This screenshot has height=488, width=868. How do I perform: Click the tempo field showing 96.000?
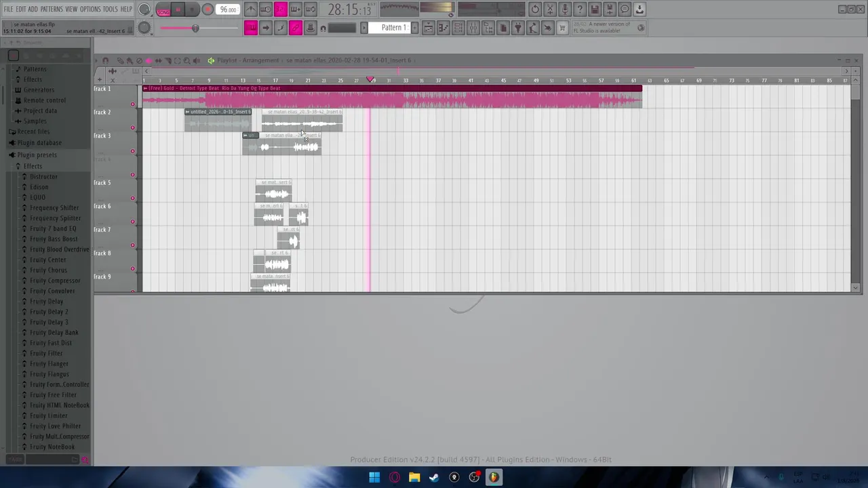[228, 9]
